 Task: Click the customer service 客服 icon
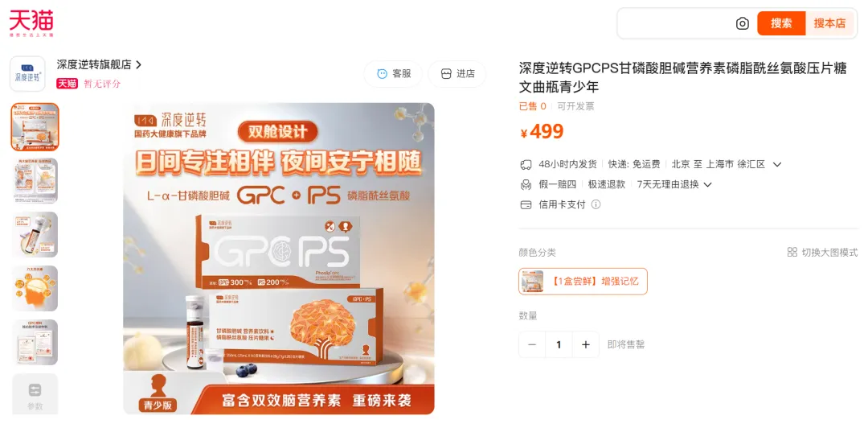coord(382,74)
